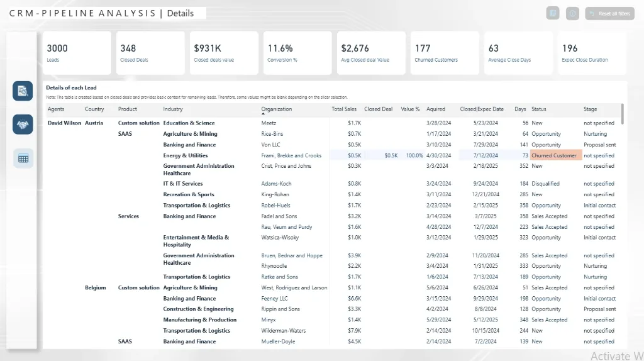Screen dimensions: 644x361
Task: Click the handshake deals page icon
Action: (x=23, y=125)
